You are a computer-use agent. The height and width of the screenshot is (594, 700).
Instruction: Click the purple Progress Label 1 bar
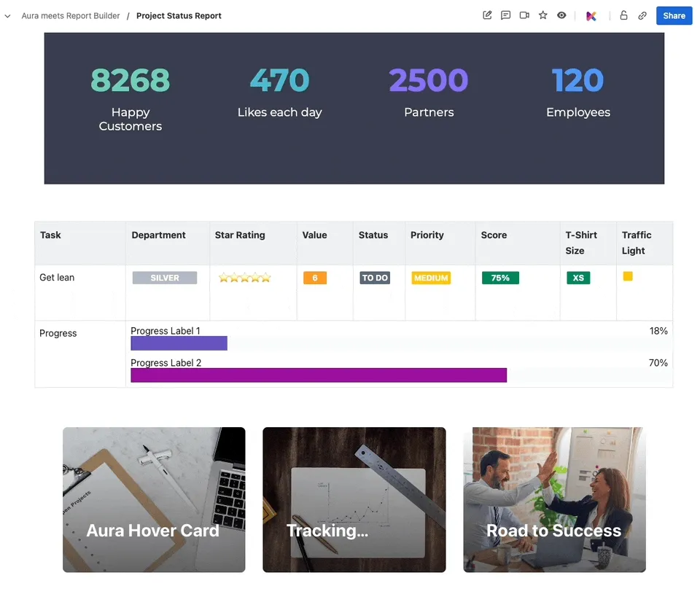pos(179,343)
